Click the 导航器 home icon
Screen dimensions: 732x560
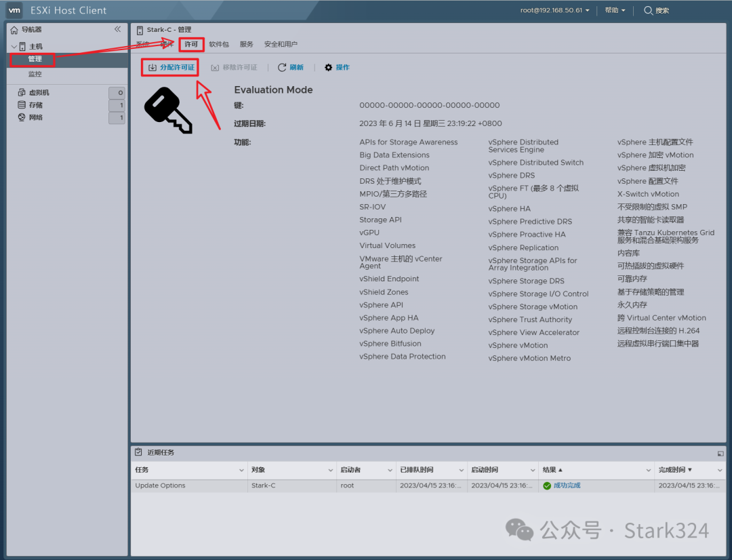click(14, 30)
